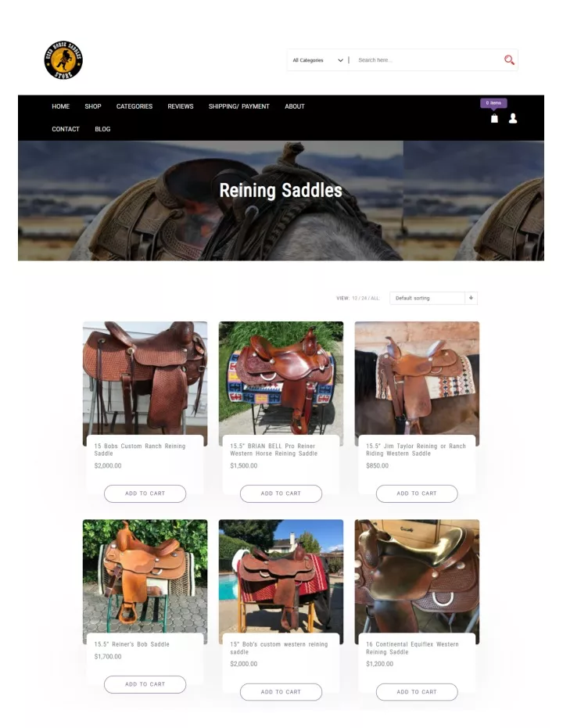The height and width of the screenshot is (728, 563).
Task: Open the user account icon
Action: [x=512, y=118]
